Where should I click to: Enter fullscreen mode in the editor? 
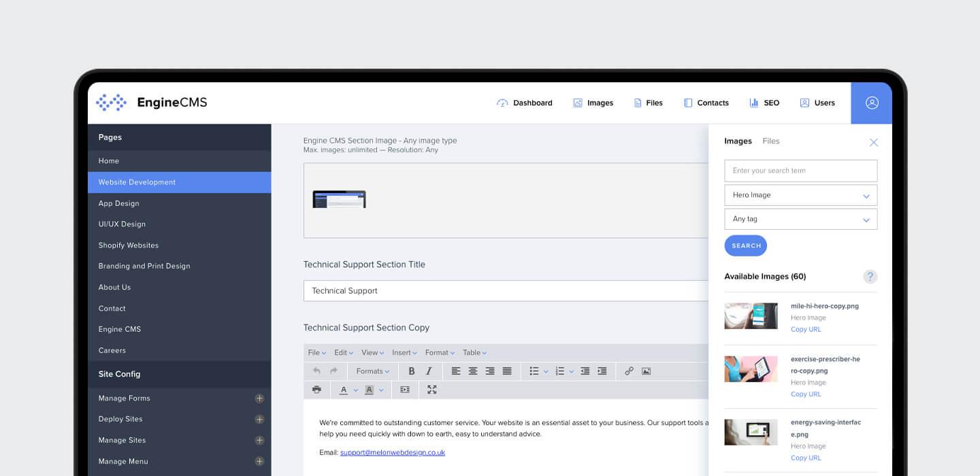[x=431, y=390]
